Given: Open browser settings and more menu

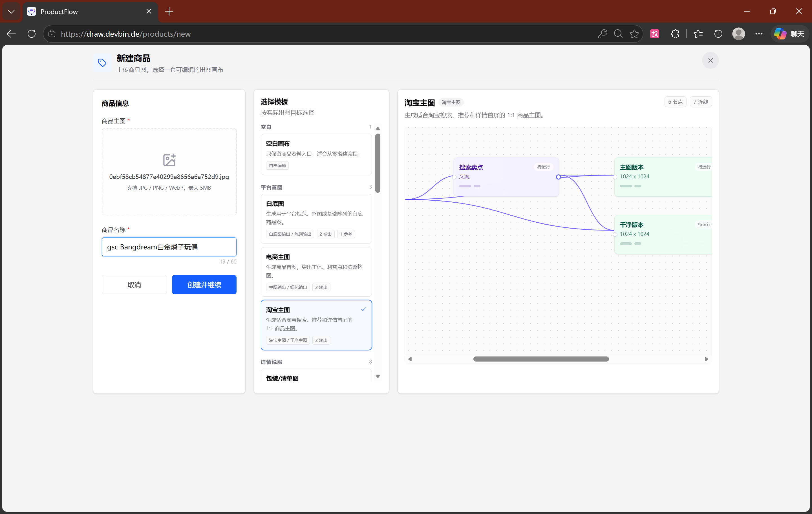Looking at the screenshot, I should coord(759,34).
